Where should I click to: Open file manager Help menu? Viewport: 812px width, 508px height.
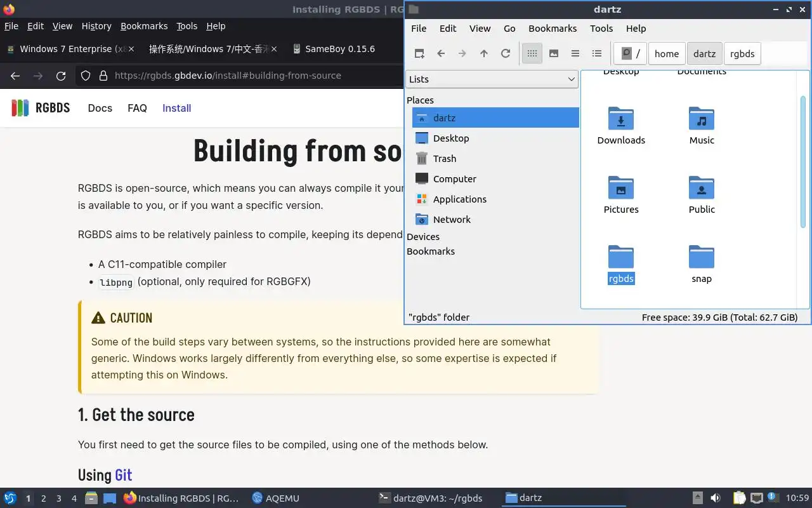636,28
